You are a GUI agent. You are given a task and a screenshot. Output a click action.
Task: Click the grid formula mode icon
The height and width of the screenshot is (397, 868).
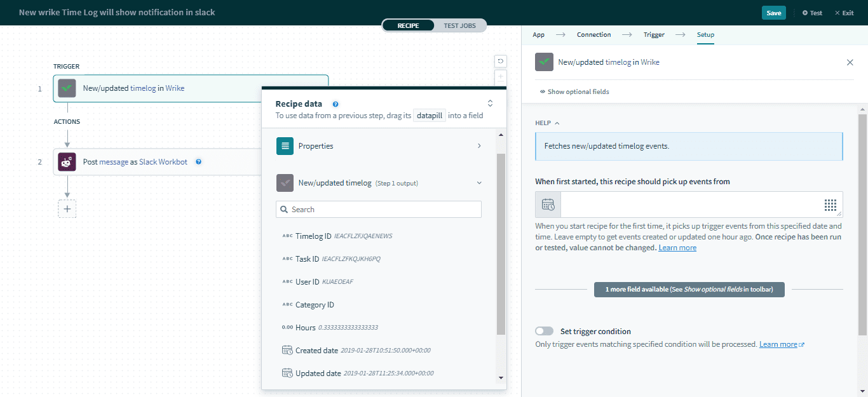point(831,205)
